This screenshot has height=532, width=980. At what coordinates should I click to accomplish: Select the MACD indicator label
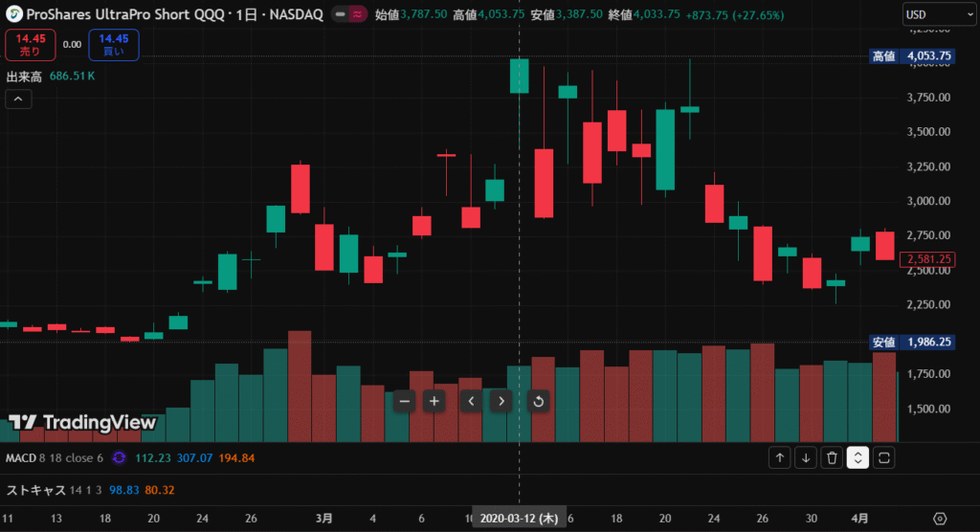coord(20,458)
